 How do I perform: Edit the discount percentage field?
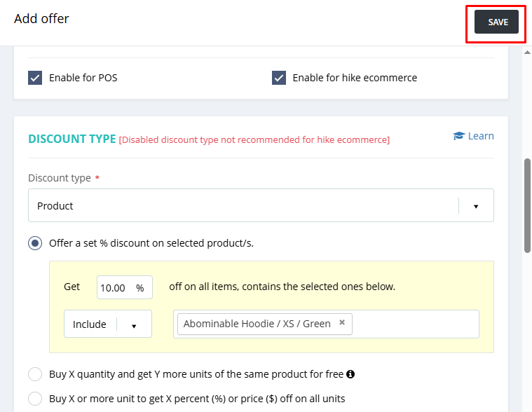[x=115, y=287]
